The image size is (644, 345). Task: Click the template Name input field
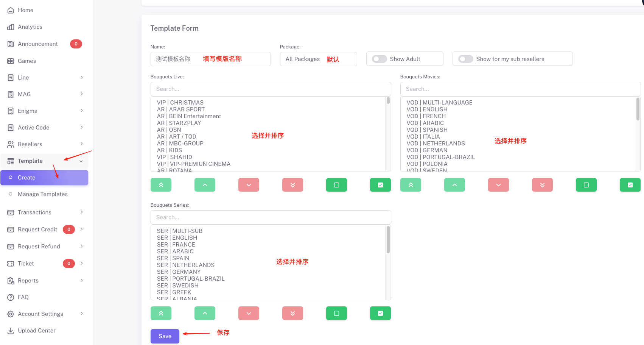(210, 59)
